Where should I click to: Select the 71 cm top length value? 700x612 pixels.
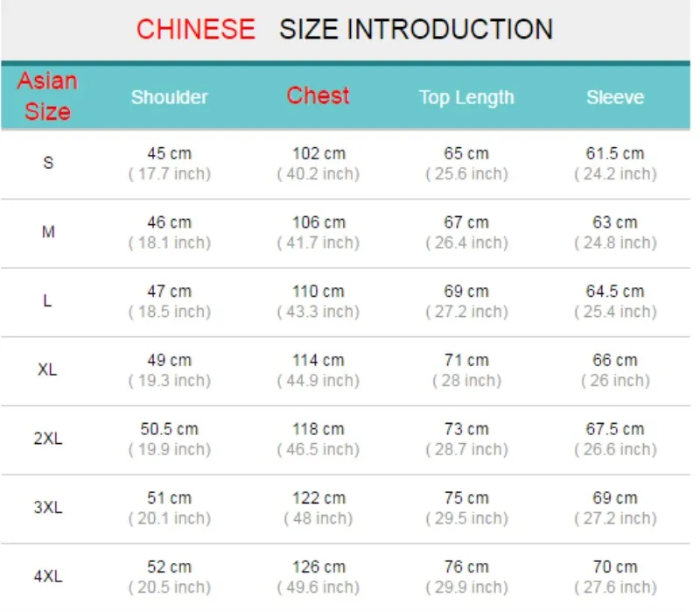pyautogui.click(x=466, y=361)
